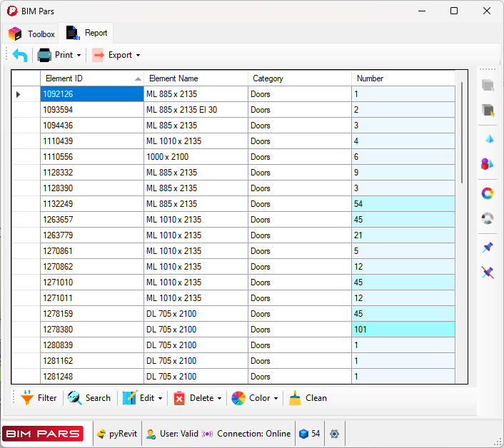Image resolution: width=504 pixels, height=448 pixels.
Task: Open the Color dropdown picker
Action: coord(255,398)
